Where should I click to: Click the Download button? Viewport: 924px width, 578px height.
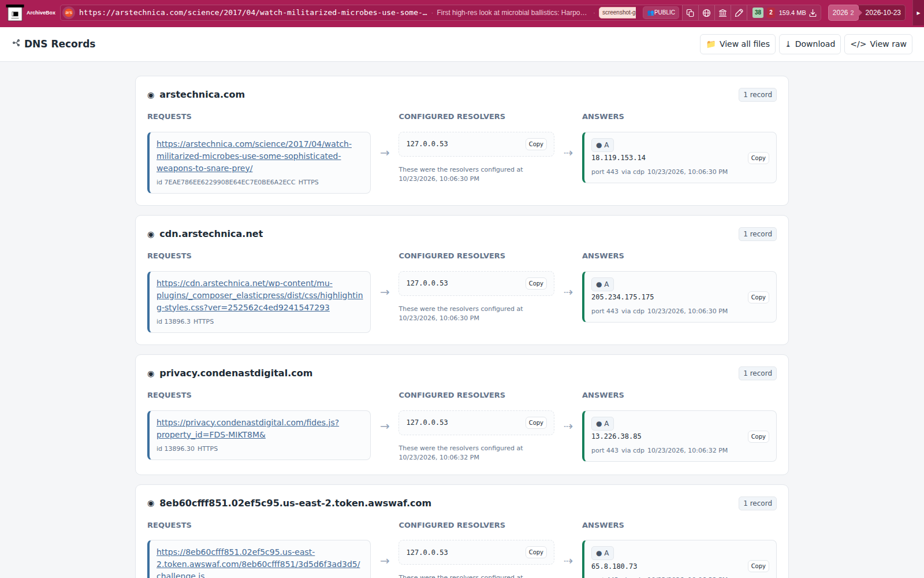(x=810, y=44)
